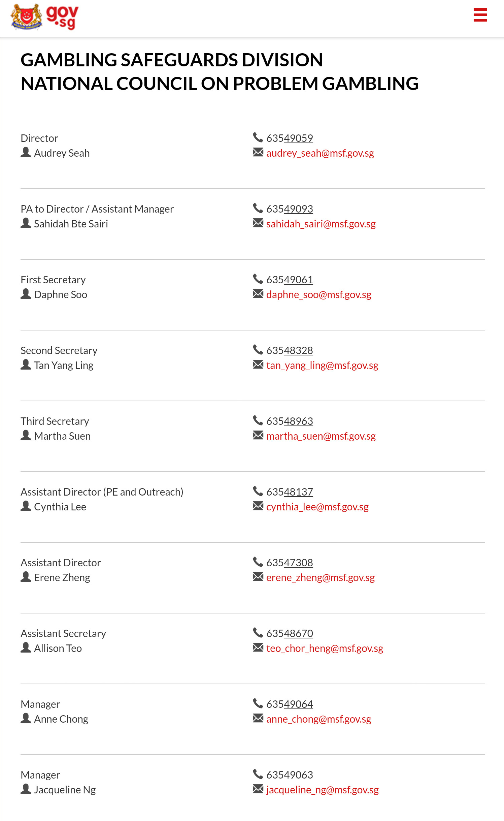This screenshot has height=821, width=504.
Task: Click phone icon beside 63548670
Action: click(x=258, y=633)
